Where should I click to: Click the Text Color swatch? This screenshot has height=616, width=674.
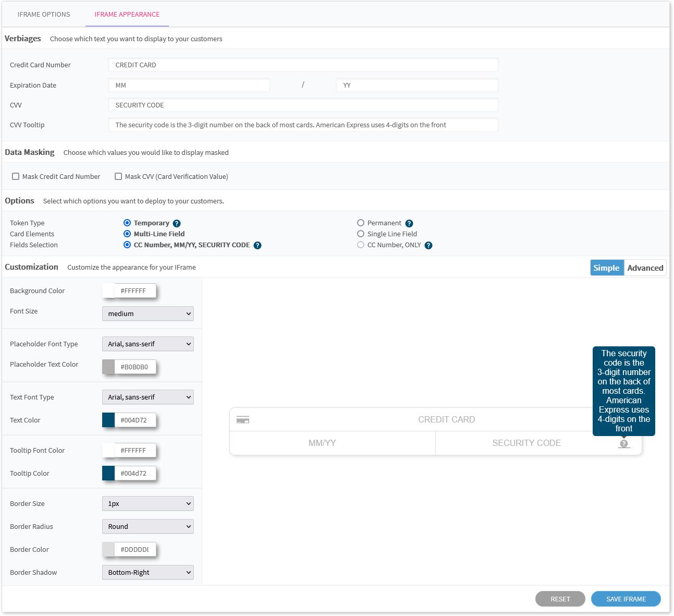tap(108, 420)
